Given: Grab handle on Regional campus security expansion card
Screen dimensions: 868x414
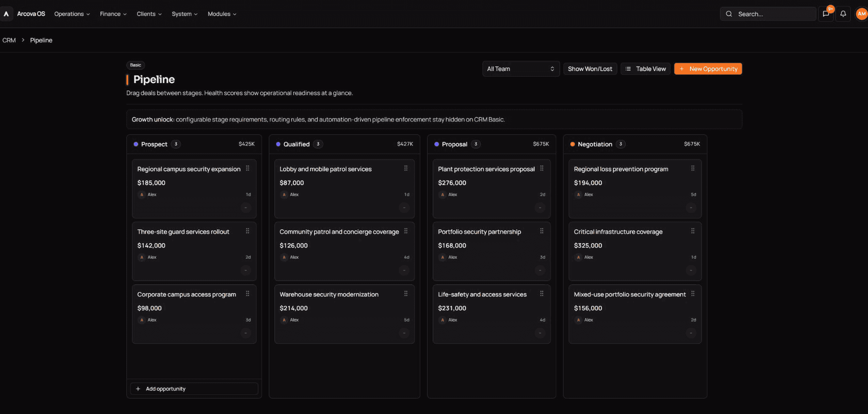Looking at the screenshot, I should tap(247, 168).
